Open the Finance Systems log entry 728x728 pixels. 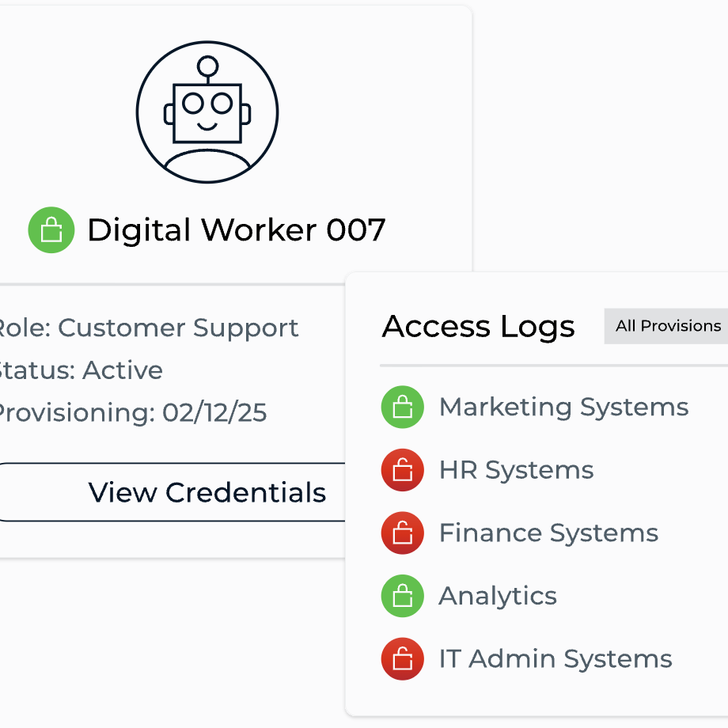[548, 533]
